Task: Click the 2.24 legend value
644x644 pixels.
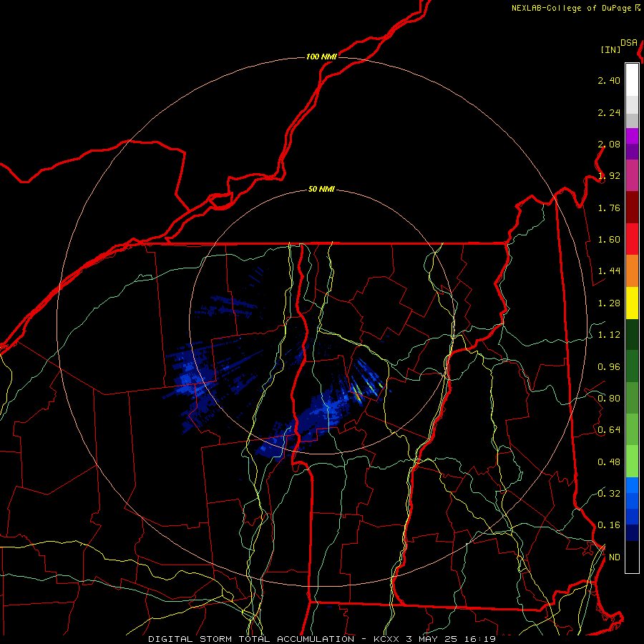Action: (609, 112)
